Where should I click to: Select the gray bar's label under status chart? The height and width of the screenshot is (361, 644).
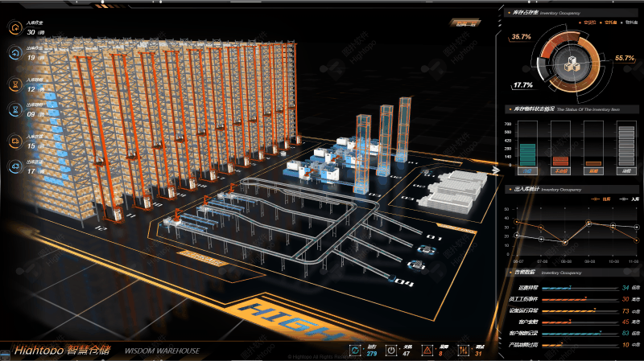(625, 171)
